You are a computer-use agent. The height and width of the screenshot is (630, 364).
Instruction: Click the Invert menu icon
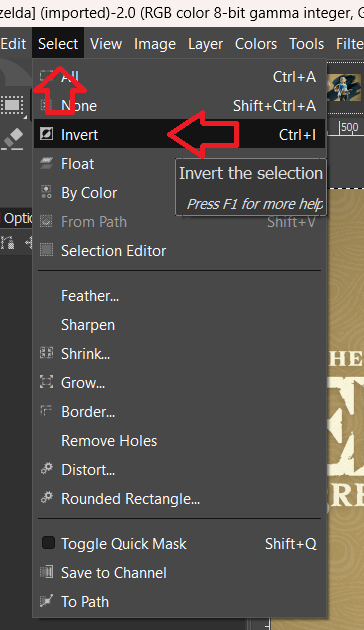pyautogui.click(x=47, y=134)
